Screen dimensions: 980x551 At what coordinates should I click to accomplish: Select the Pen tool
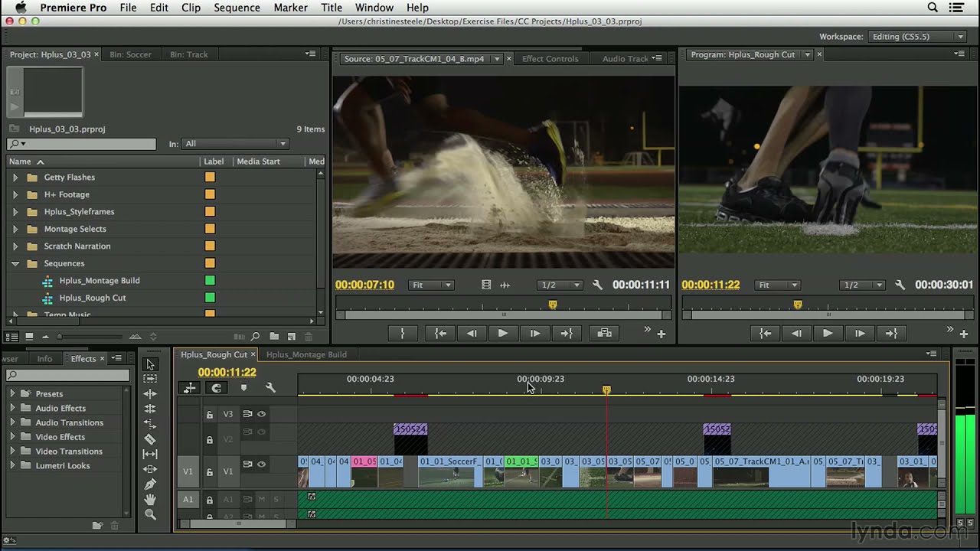pyautogui.click(x=150, y=484)
